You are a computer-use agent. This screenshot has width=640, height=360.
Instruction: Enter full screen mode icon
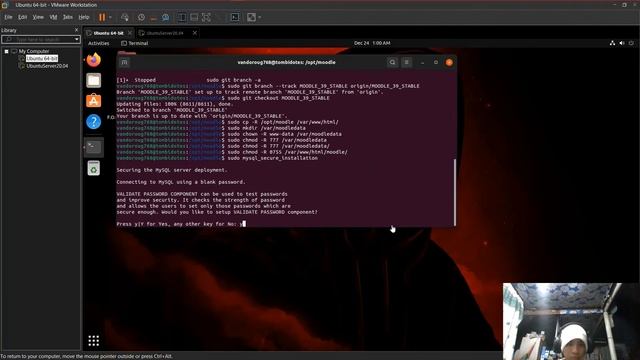[x=207, y=17]
